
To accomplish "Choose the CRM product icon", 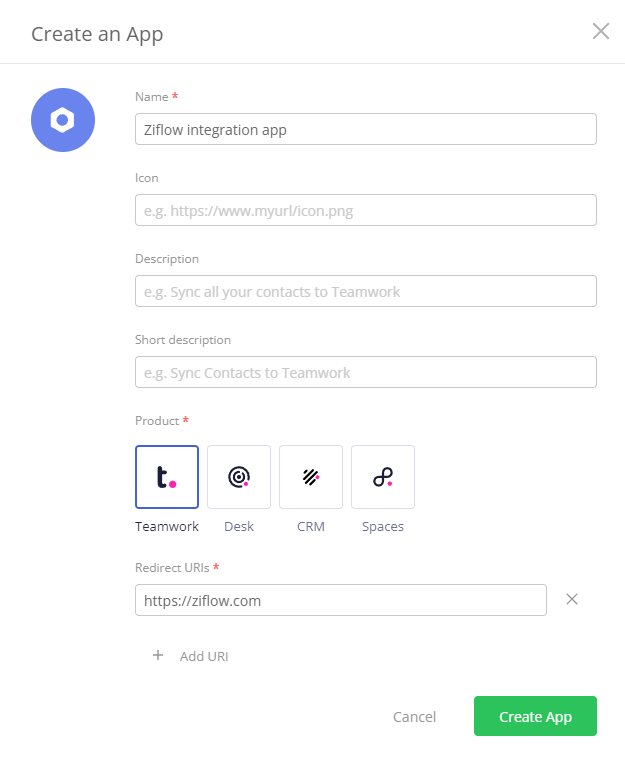I will [x=311, y=477].
